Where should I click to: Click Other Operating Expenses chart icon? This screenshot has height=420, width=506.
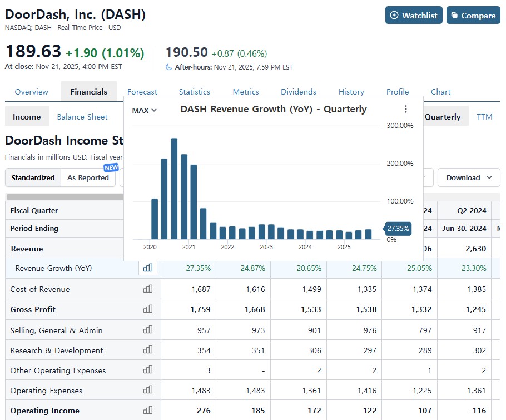click(x=147, y=370)
